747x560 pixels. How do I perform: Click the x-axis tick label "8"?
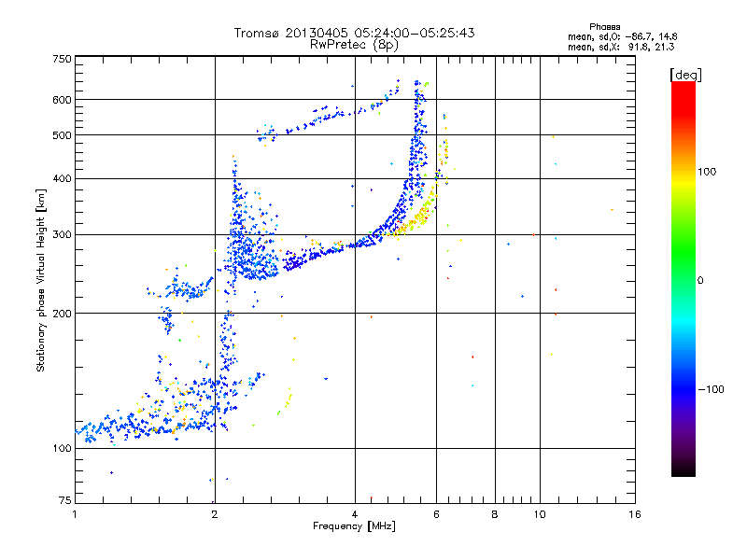pyautogui.click(x=495, y=514)
